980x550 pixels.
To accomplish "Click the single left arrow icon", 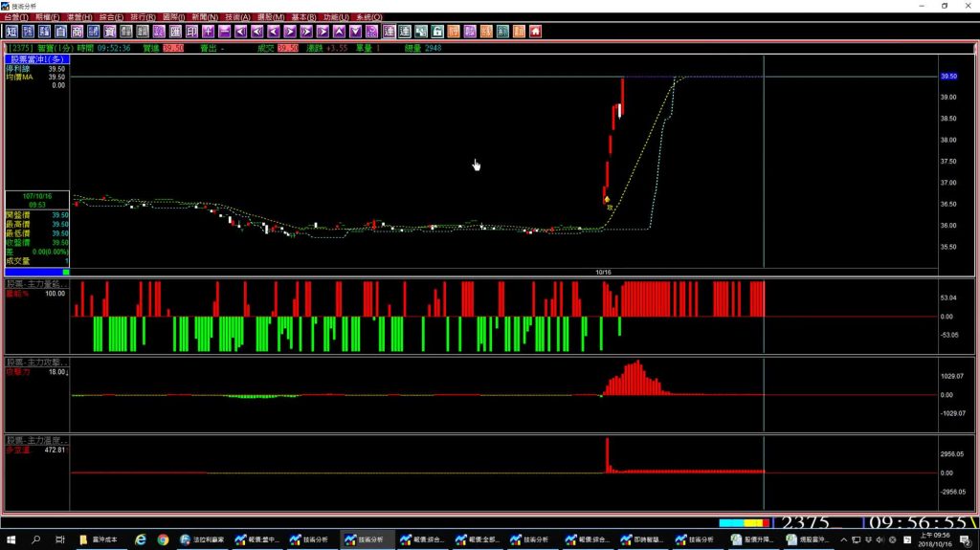I will [x=273, y=32].
